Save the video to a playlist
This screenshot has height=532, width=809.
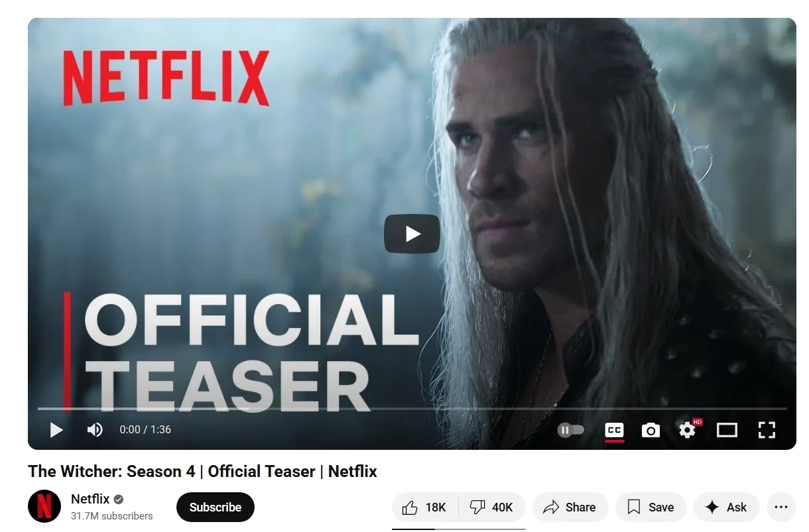click(x=651, y=507)
